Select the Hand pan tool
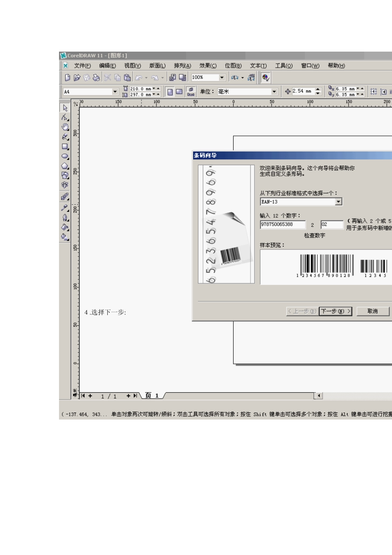Screen dimensions: 392x555 pyautogui.click(x=65, y=127)
